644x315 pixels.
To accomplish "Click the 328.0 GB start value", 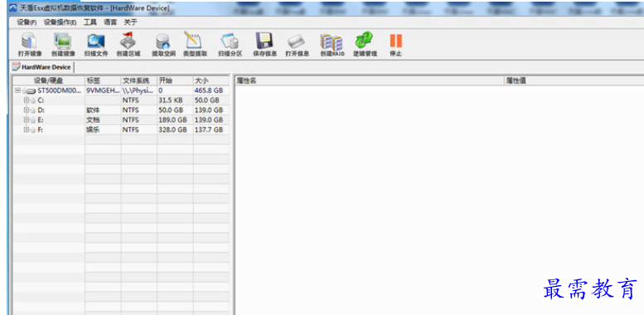I will pos(172,130).
